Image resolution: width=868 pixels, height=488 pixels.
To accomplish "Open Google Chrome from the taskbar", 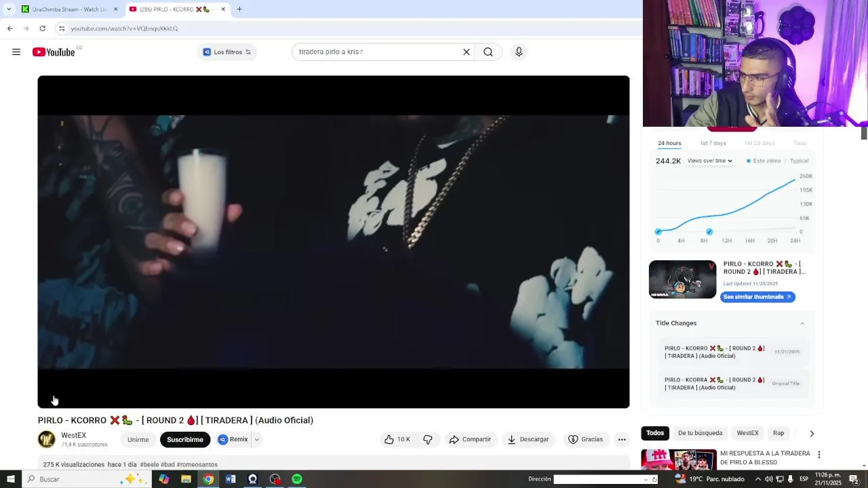I will pyautogui.click(x=208, y=479).
